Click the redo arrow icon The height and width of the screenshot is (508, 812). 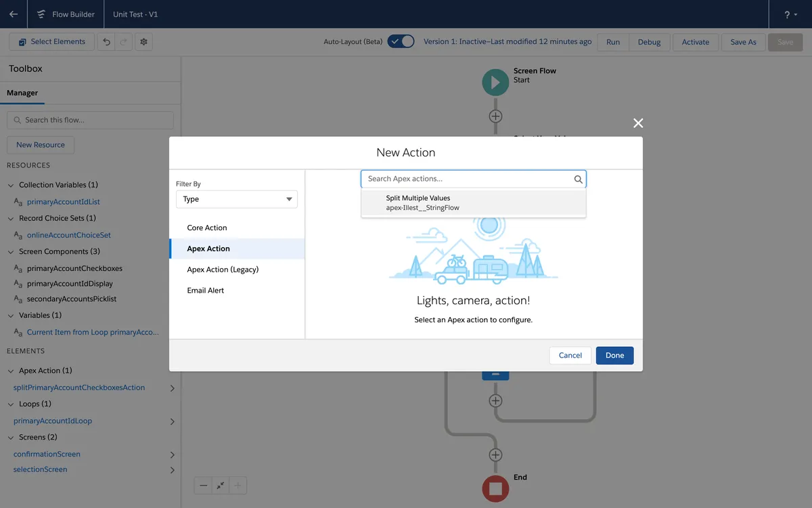tap(123, 42)
